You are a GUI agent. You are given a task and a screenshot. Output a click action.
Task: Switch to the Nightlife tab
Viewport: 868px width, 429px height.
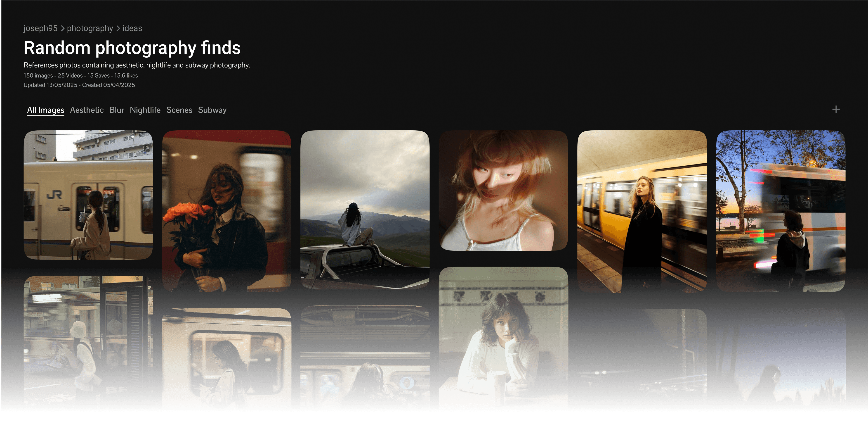(145, 110)
